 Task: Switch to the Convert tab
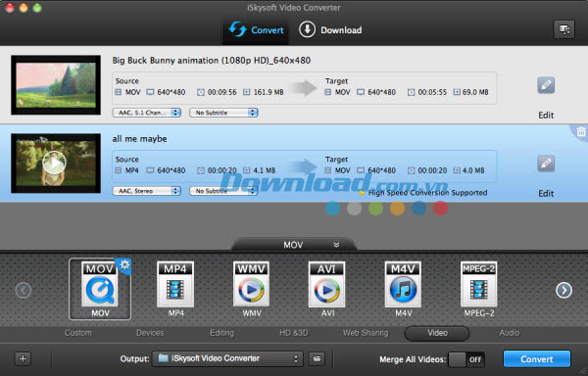[x=256, y=30]
